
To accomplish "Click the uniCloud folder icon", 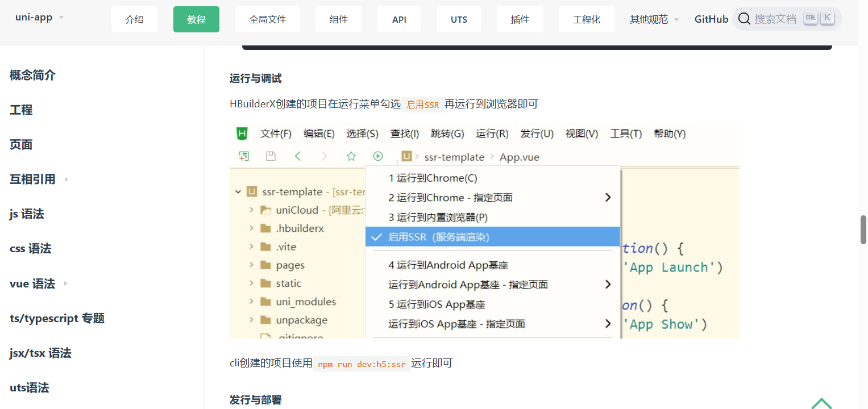I will [265, 210].
